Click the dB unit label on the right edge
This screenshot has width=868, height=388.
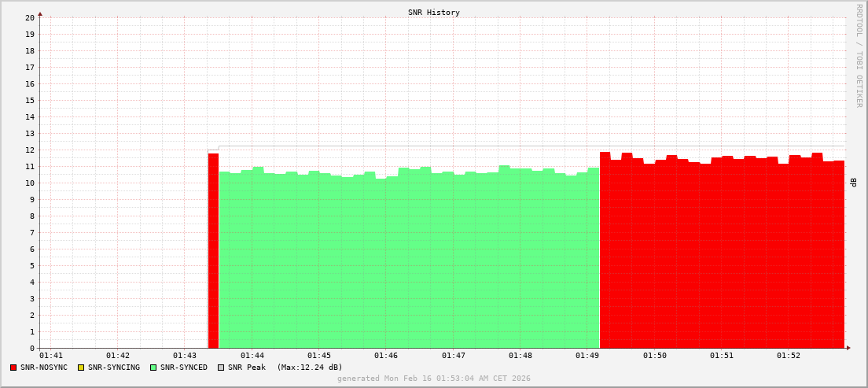pos(854,182)
